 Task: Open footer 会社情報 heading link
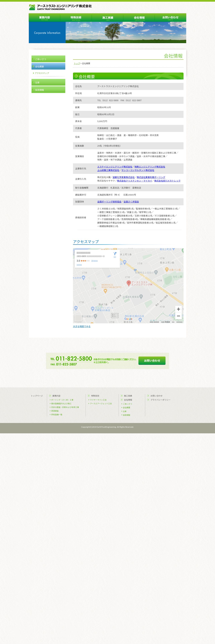[x=128, y=400]
